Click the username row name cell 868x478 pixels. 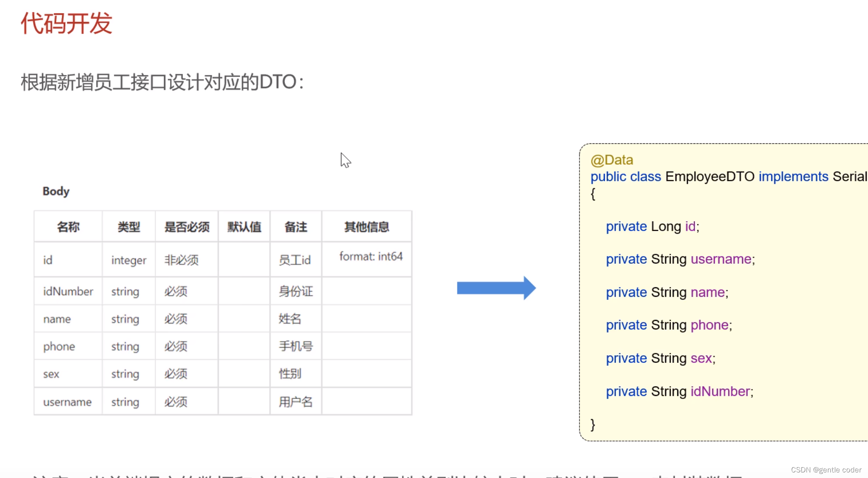pyautogui.click(x=67, y=402)
